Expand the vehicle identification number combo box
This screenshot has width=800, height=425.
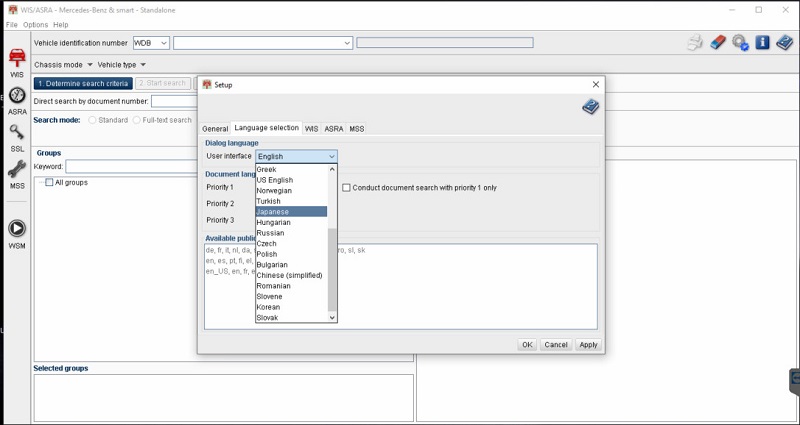point(347,43)
